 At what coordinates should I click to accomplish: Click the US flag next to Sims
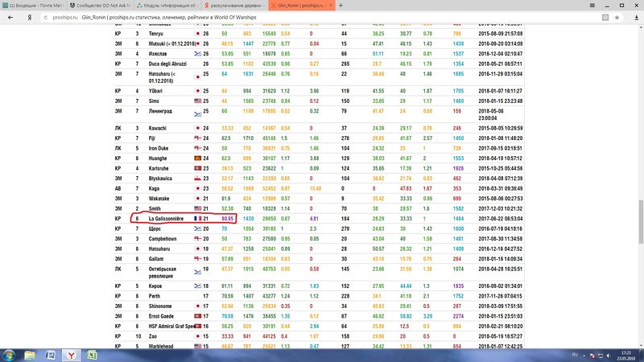pyautogui.click(x=197, y=102)
